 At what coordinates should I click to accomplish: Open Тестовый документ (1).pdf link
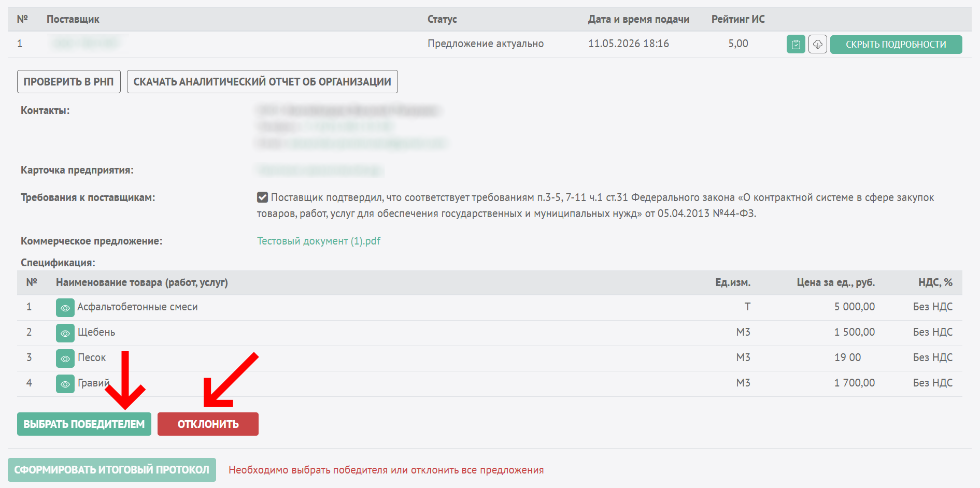(319, 241)
